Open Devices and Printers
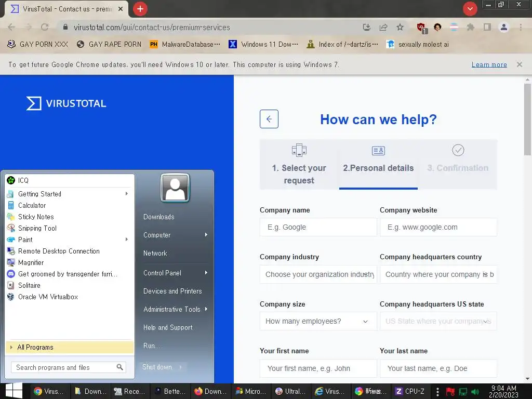Viewport: 532px width, 399px height. 172,291
